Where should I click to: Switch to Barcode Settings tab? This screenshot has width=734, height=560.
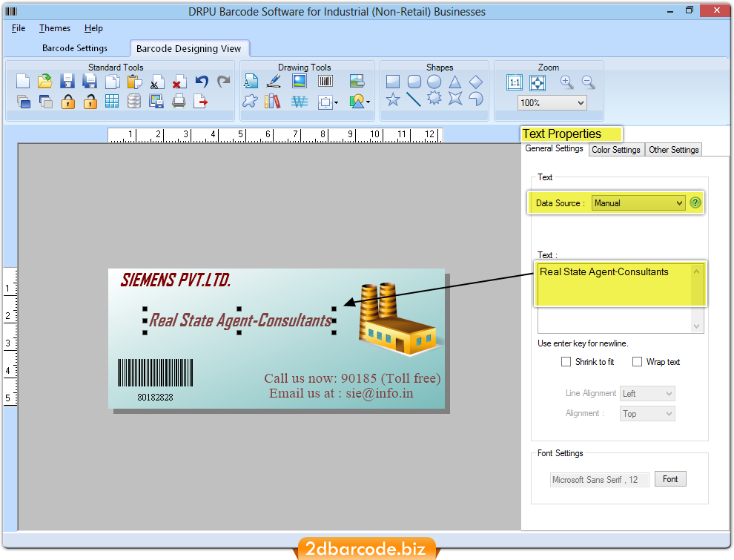pos(75,48)
